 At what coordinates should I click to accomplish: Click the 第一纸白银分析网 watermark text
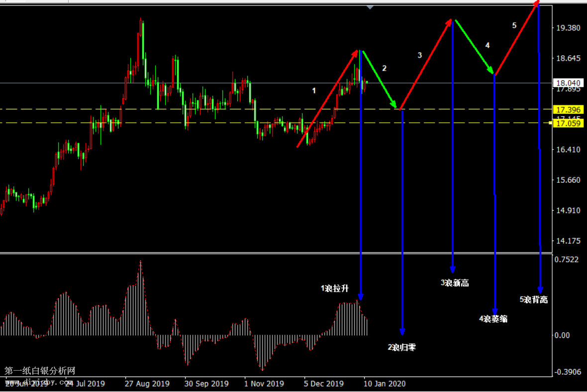click(x=40, y=371)
